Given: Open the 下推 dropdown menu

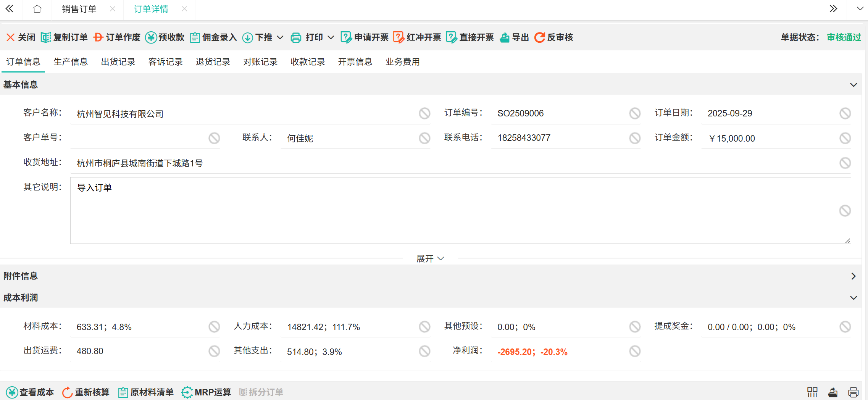Looking at the screenshot, I should 263,37.
